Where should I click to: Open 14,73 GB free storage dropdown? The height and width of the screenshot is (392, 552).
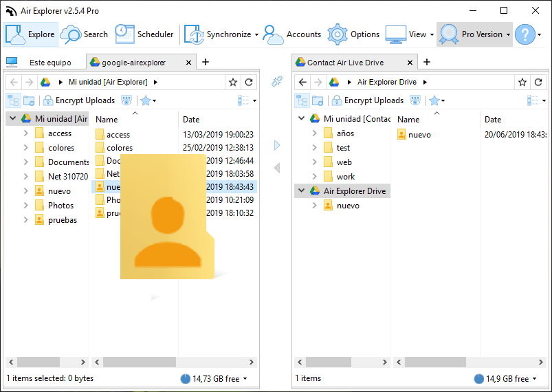pos(214,379)
